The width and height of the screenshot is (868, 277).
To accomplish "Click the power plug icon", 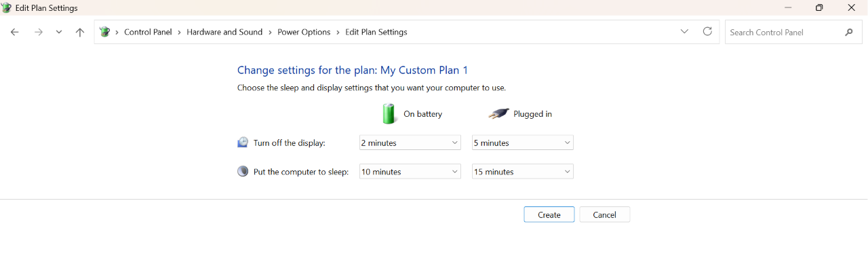I will 498,114.
